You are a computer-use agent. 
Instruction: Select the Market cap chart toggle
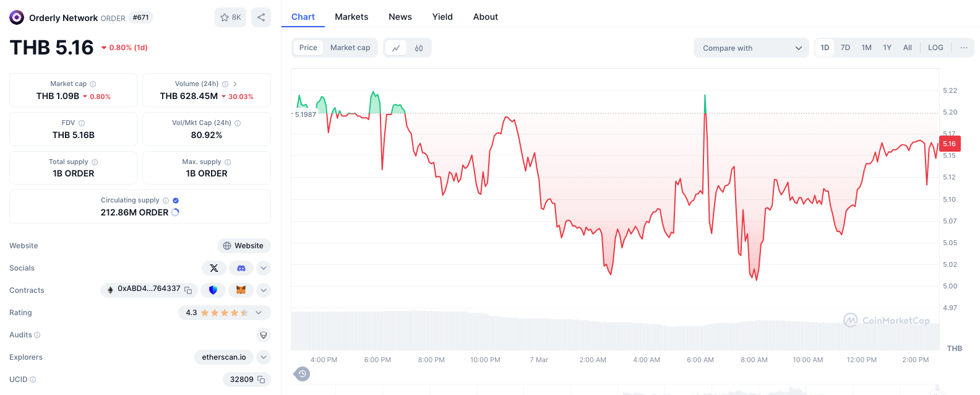coord(350,48)
